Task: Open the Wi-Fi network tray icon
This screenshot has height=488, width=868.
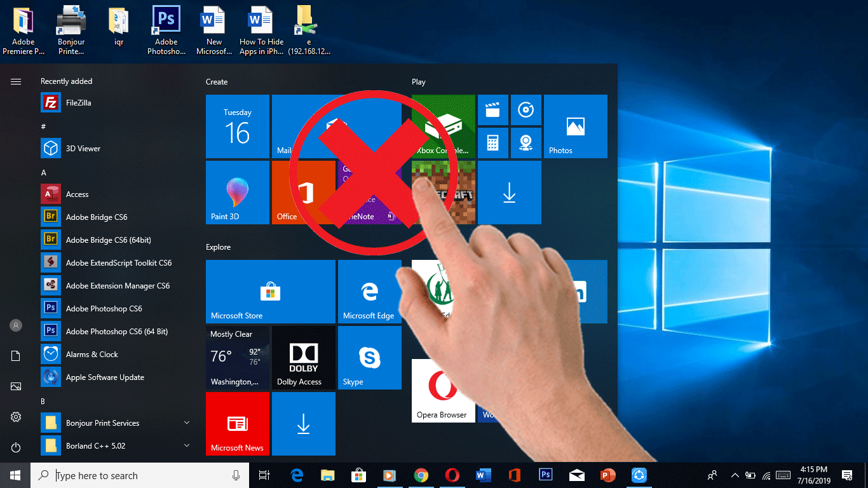Action: (x=766, y=475)
